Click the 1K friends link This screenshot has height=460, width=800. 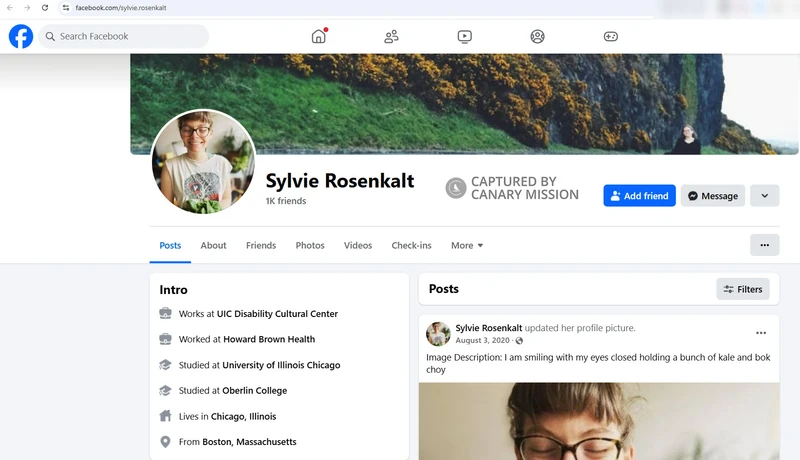(x=286, y=201)
